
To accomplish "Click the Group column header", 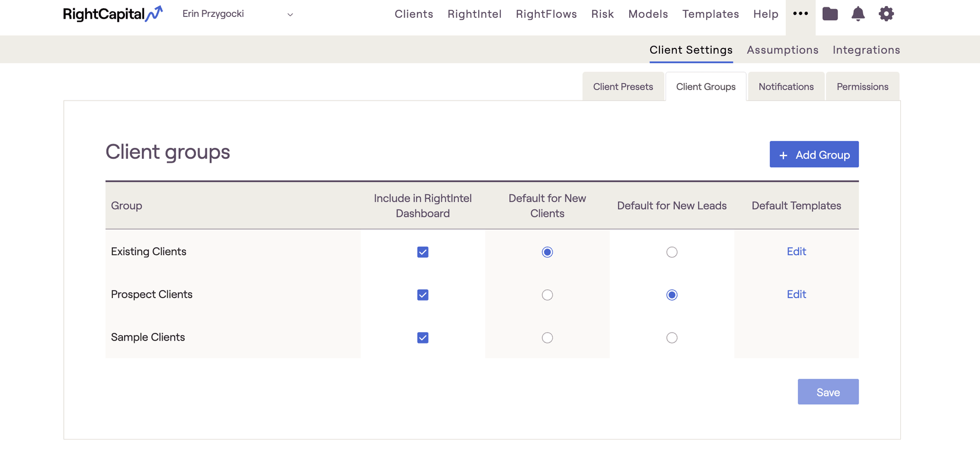I will click(x=127, y=206).
